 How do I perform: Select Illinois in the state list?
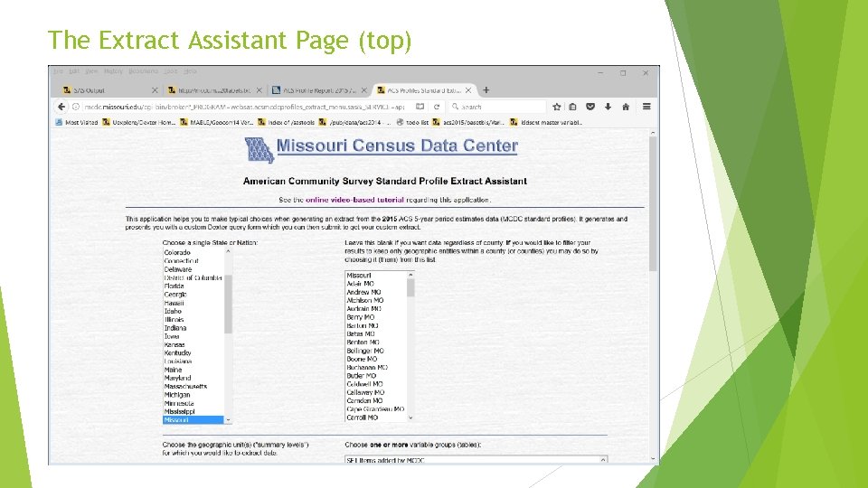click(x=174, y=320)
